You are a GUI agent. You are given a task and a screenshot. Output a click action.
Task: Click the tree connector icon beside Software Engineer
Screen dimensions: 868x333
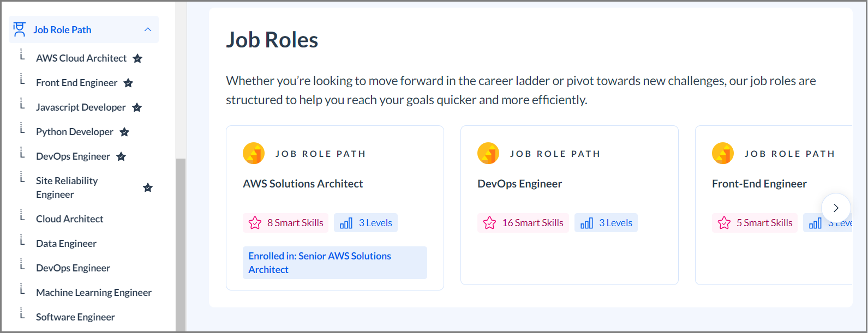23,317
